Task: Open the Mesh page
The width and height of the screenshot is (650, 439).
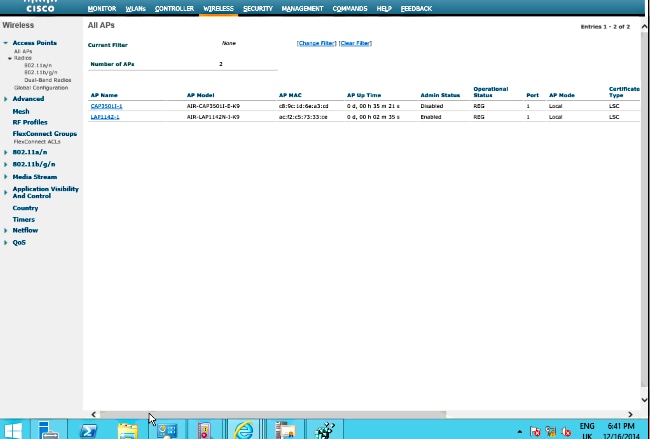Action: [x=21, y=112]
